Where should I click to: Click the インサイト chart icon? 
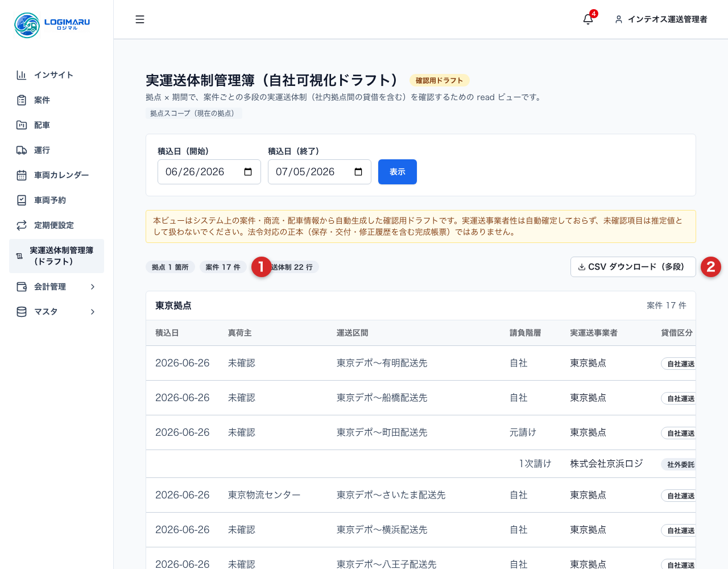22,75
